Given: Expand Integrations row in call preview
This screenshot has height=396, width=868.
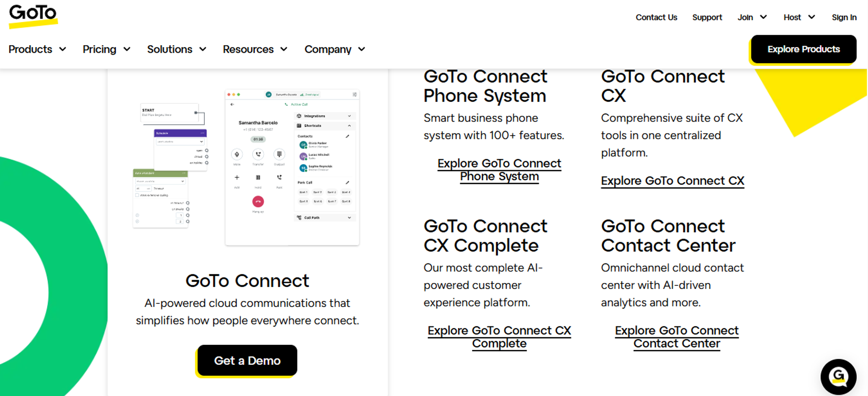Looking at the screenshot, I should 324,116.
